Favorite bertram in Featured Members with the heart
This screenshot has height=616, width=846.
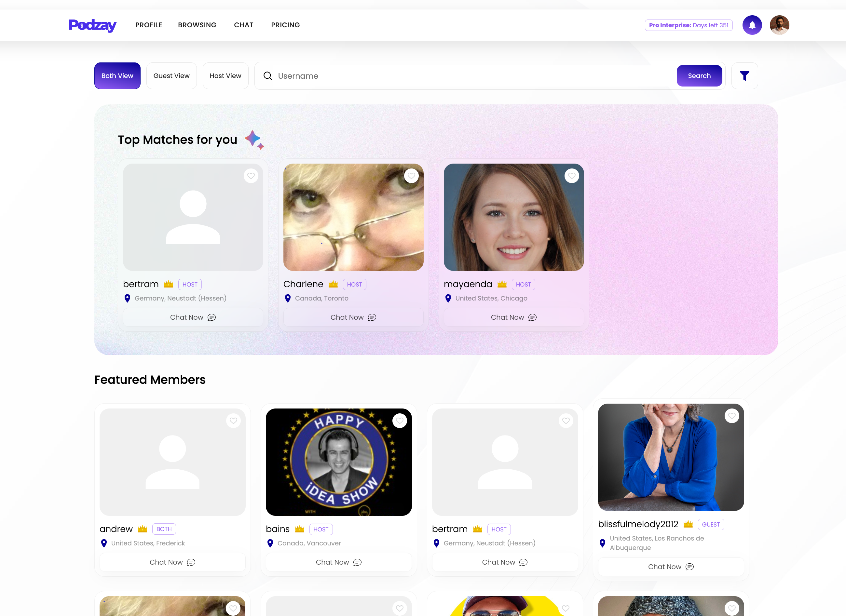click(566, 421)
